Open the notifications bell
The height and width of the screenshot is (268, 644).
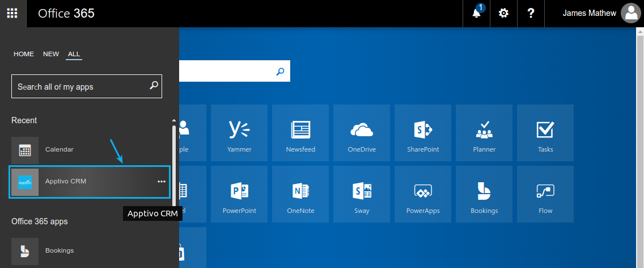[476, 13]
